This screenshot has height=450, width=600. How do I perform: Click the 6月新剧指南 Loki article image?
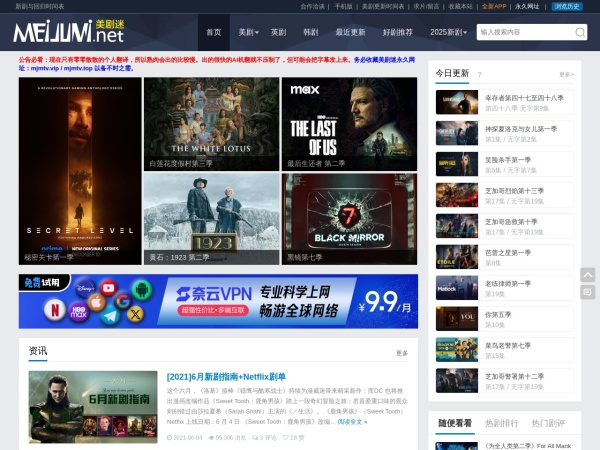[x=93, y=407]
